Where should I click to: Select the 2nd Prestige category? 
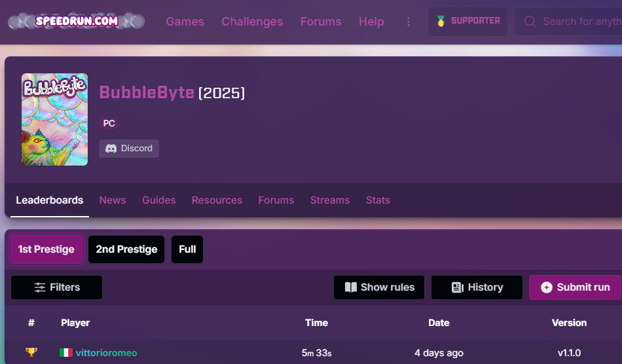(126, 249)
